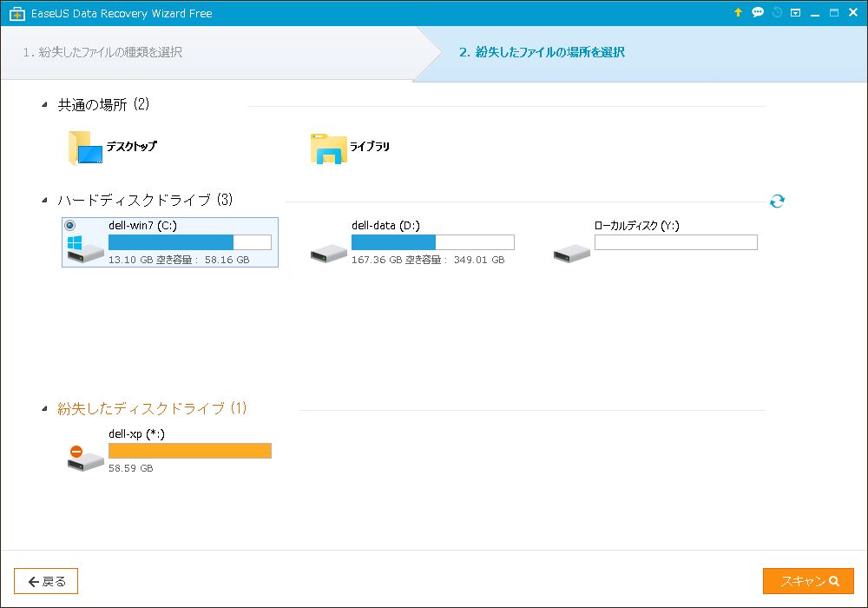Click the yellow upgrade arrow icon

[738, 13]
